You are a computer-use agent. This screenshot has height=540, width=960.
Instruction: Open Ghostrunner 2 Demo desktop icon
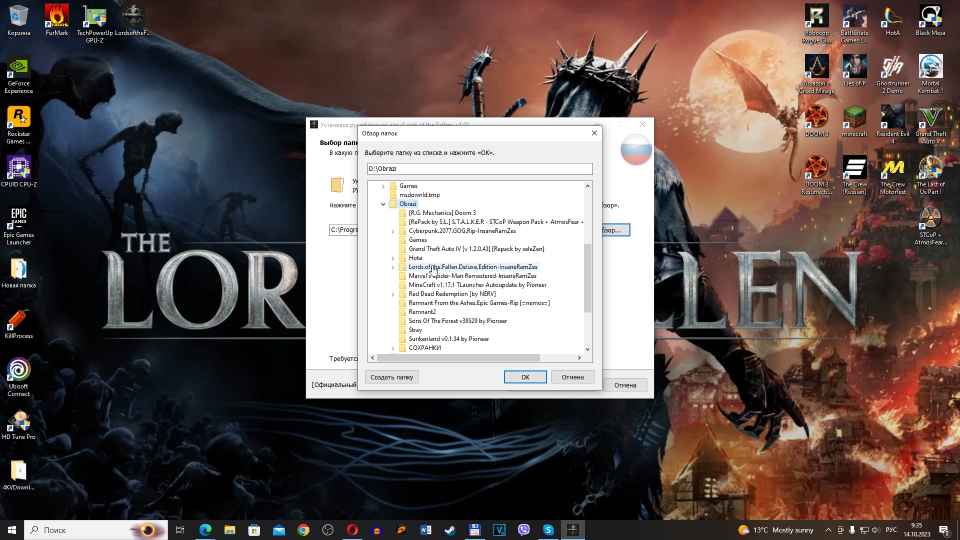coord(892,73)
